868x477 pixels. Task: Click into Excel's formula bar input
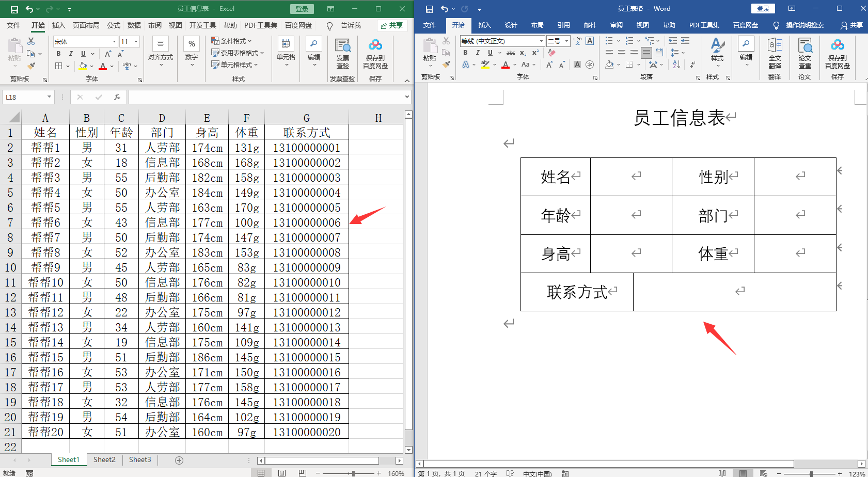coord(266,97)
